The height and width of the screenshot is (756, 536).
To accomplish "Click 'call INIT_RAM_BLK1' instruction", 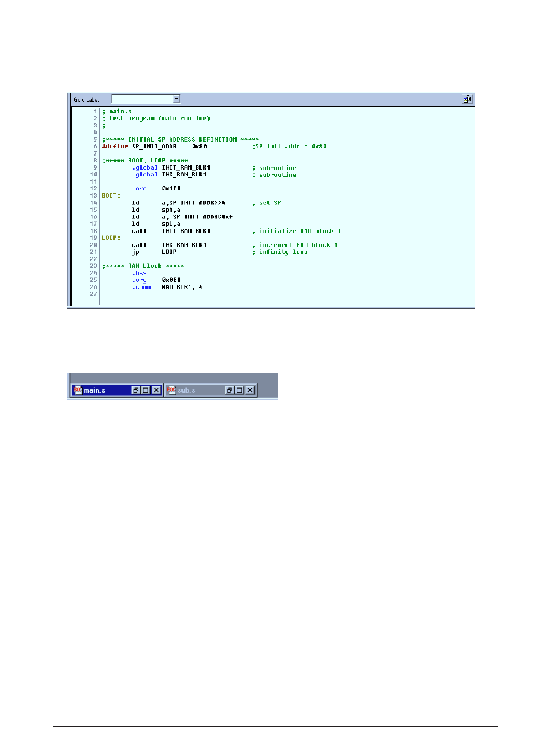I will pos(171,231).
